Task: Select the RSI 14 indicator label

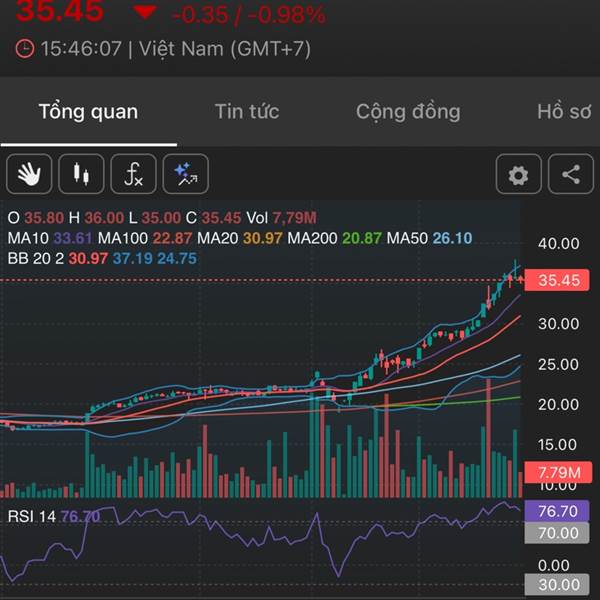Action: coord(32,517)
